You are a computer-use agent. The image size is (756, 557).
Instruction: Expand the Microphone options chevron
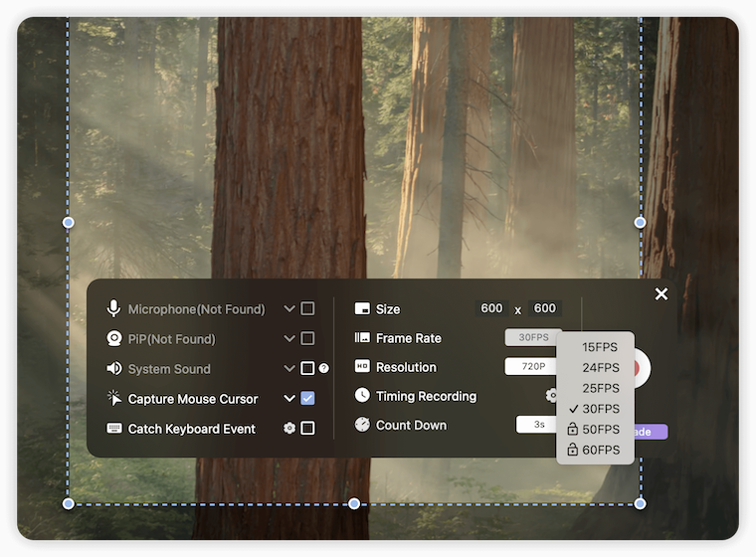pos(289,309)
